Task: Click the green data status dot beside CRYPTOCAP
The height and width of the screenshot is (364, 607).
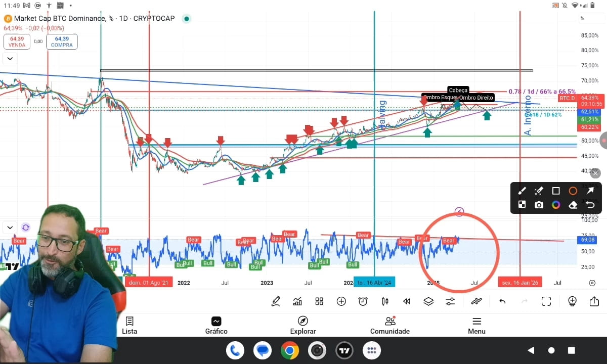Action: pos(186,18)
